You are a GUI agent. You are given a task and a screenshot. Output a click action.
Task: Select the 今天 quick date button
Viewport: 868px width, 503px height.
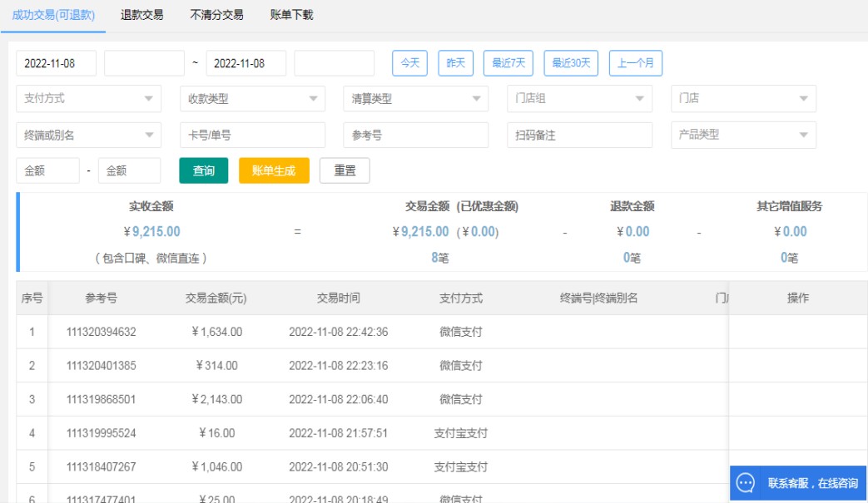(409, 63)
